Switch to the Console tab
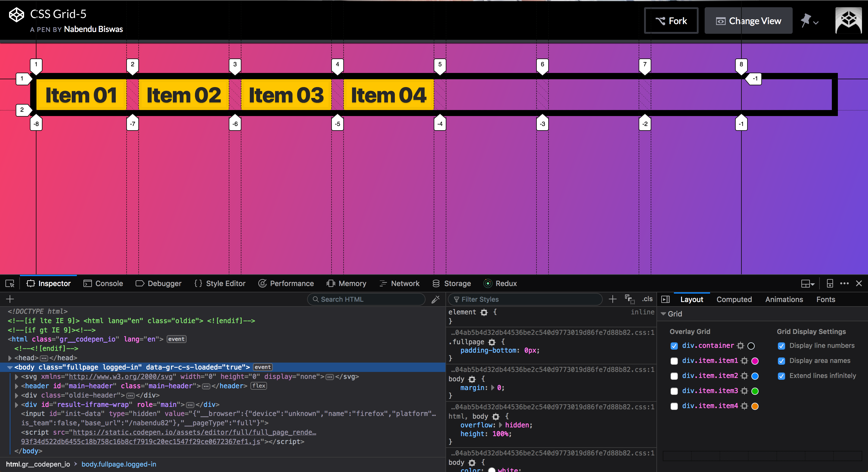This screenshot has width=868, height=472. (x=103, y=284)
